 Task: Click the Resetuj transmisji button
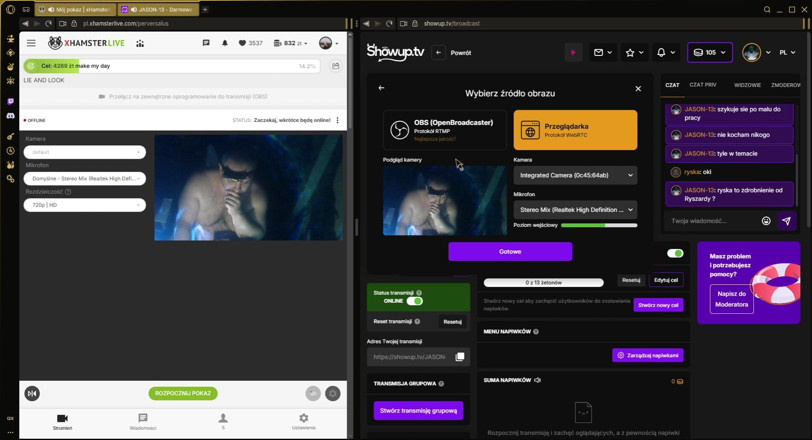452,322
